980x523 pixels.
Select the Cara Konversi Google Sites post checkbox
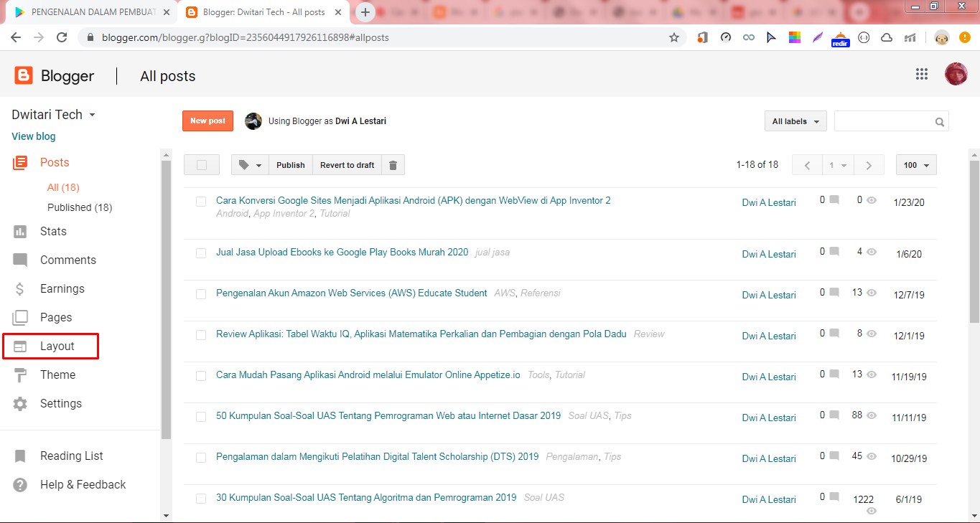pos(201,202)
